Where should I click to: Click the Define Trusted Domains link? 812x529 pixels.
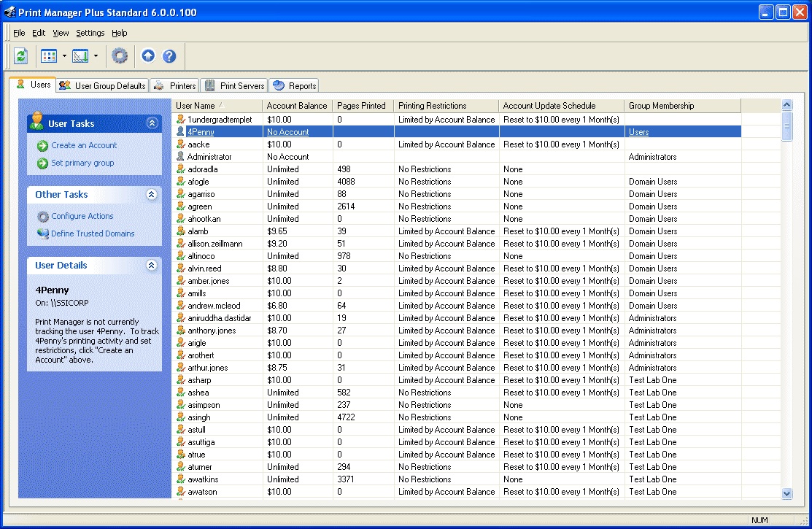point(93,233)
